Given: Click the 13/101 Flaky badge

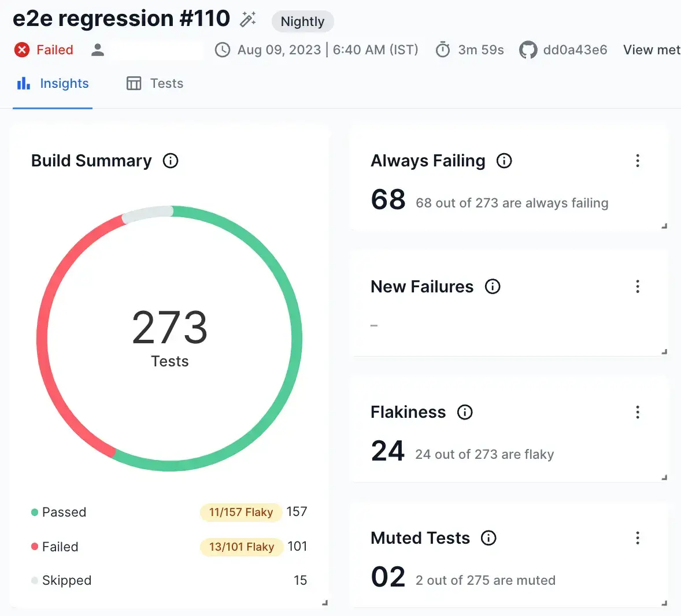Looking at the screenshot, I should (x=241, y=547).
